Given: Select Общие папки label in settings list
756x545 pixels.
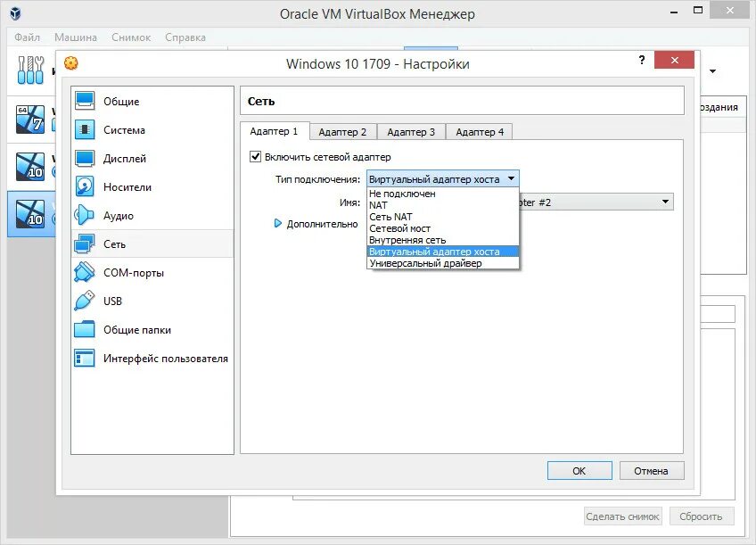Looking at the screenshot, I should 137,330.
